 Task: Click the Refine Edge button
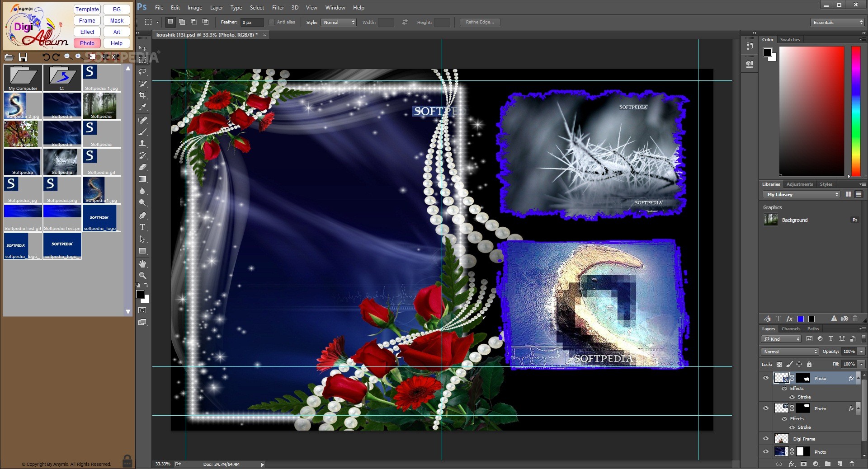click(480, 22)
